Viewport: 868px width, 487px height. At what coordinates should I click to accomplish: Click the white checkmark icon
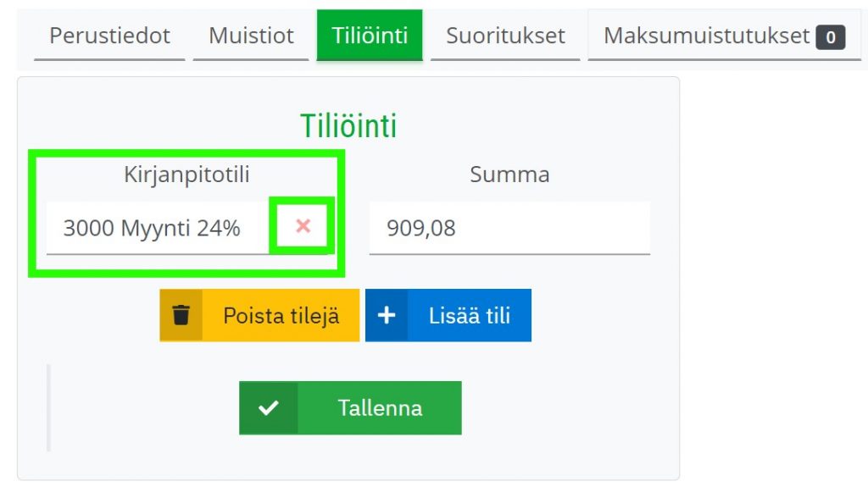pos(269,408)
